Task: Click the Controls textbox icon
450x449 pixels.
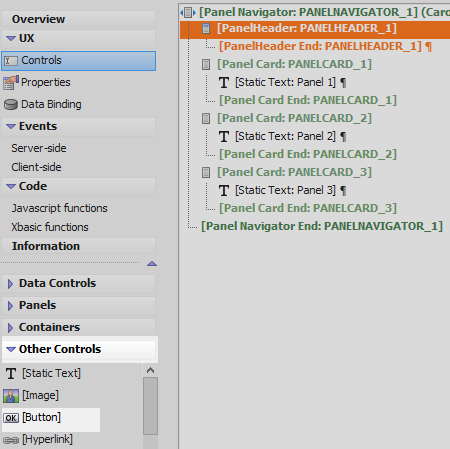Action: click(x=11, y=61)
